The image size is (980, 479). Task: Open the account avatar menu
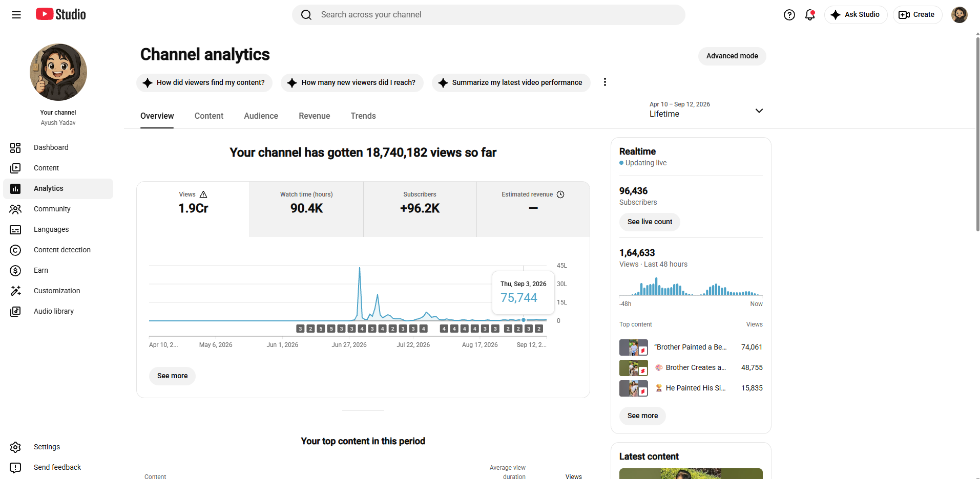(960, 15)
